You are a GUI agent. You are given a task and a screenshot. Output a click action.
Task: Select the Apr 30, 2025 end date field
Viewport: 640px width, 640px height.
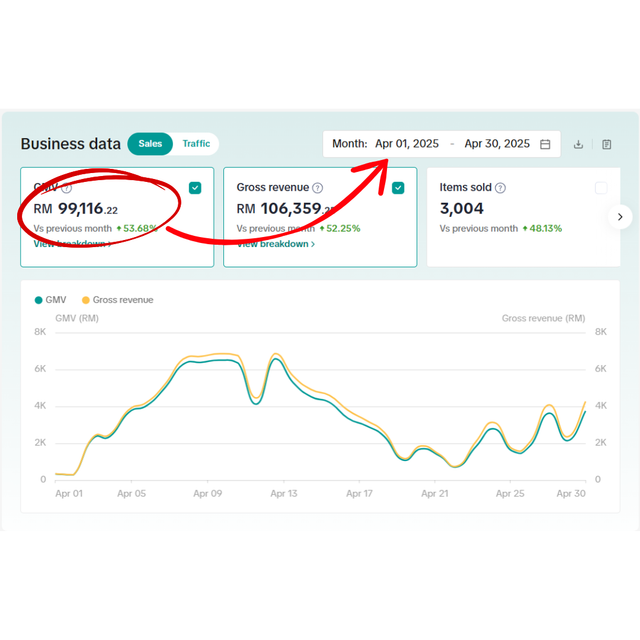pyautogui.click(x=497, y=144)
